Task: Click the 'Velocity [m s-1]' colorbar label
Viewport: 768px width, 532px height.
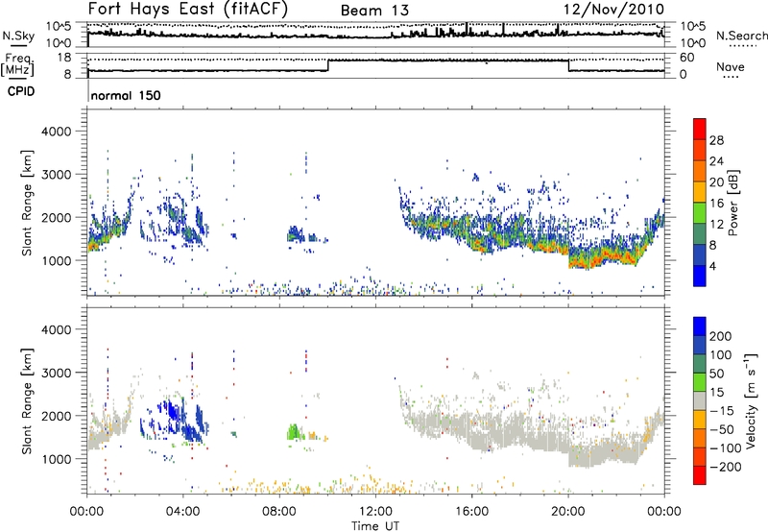Action: 751,400
